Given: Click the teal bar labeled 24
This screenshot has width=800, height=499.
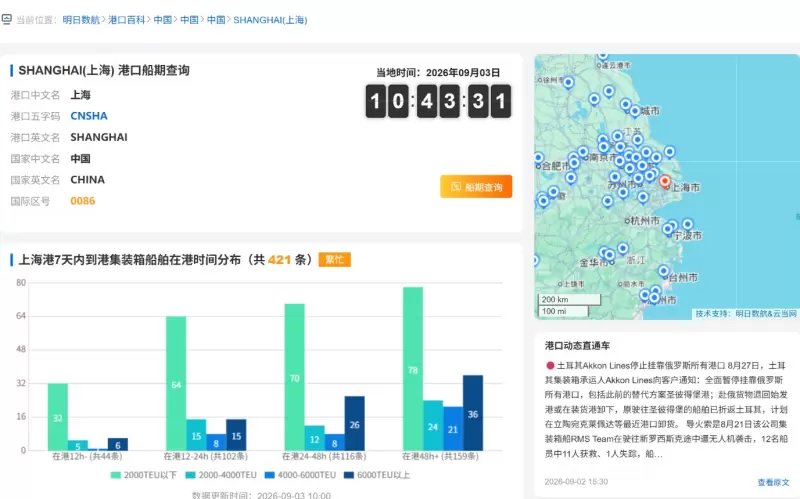Looking at the screenshot, I should click(433, 425).
